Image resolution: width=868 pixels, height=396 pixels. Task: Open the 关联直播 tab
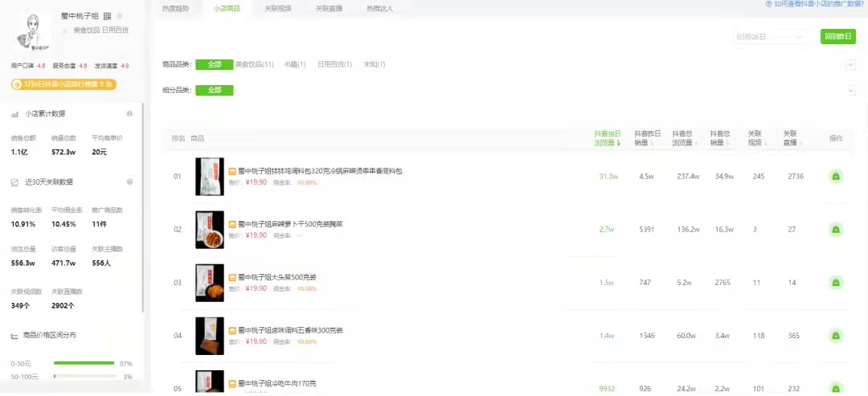point(329,9)
